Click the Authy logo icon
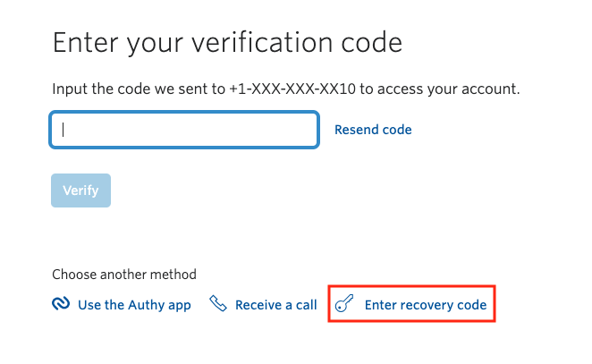Viewport: 592px width, 364px height. point(61,305)
